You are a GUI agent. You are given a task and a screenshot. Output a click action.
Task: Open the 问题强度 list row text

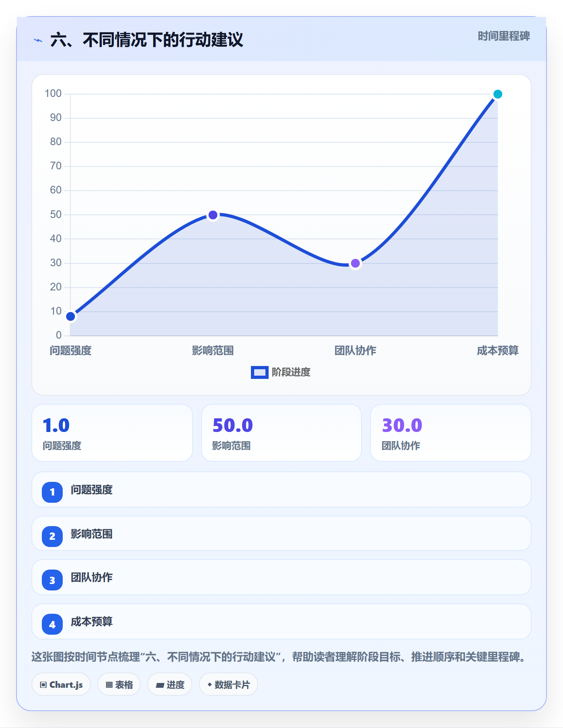(x=92, y=490)
